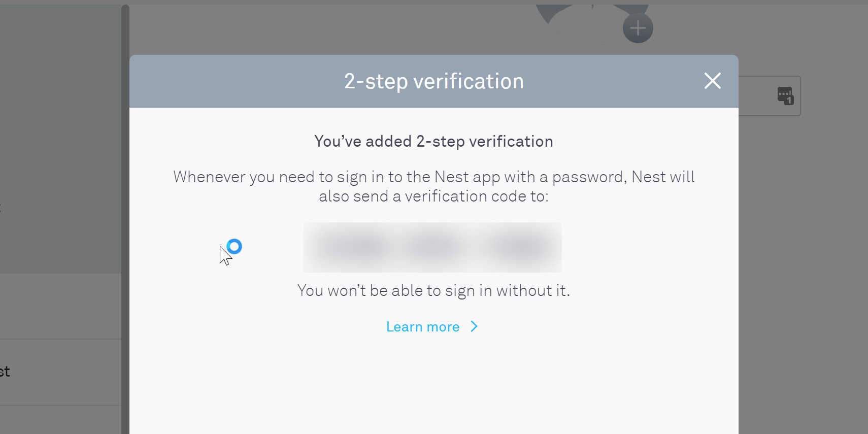Select the 2-step verification title bar

434,81
